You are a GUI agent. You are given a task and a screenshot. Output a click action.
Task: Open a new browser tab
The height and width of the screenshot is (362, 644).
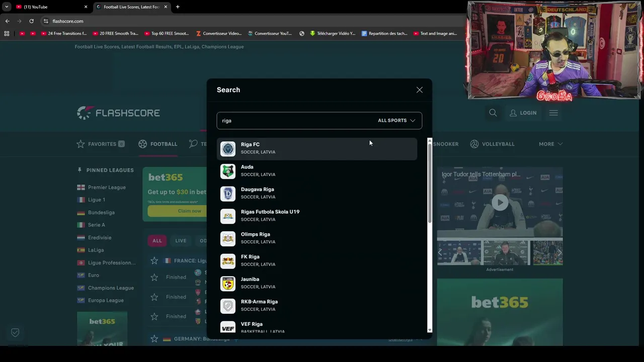pos(178,7)
